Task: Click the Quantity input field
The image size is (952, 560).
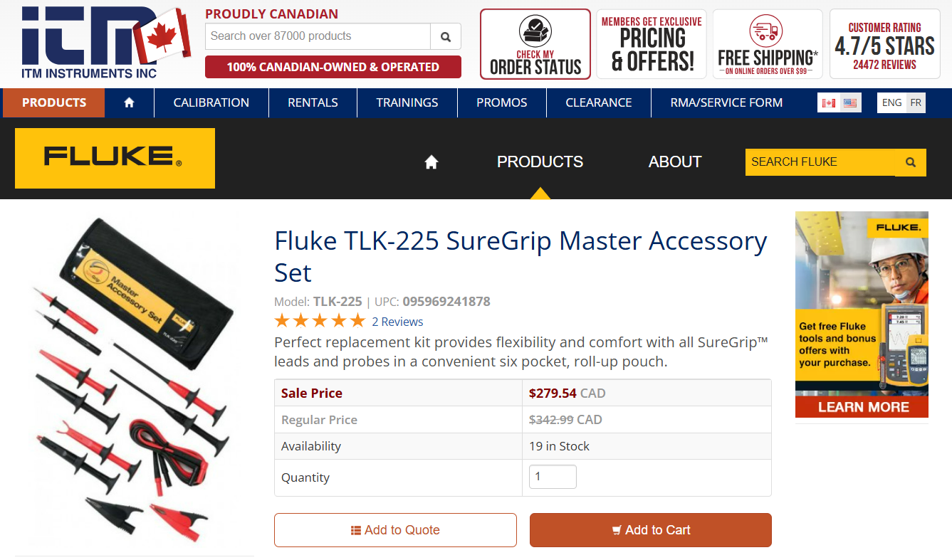Action: click(x=553, y=476)
